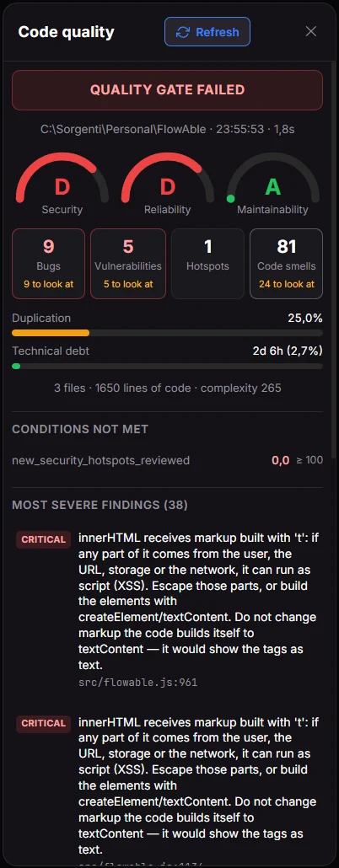
Task: Select the Reliability D rating gauge
Action: [167, 185]
